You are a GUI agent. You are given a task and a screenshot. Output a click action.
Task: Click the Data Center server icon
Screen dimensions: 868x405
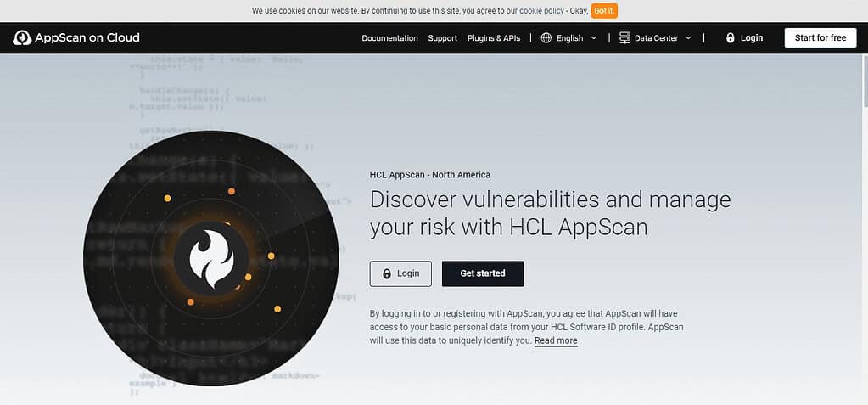pos(624,37)
